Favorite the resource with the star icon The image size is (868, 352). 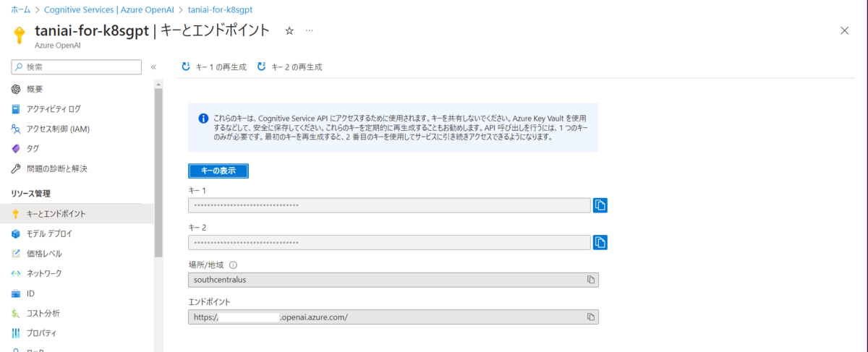click(289, 31)
